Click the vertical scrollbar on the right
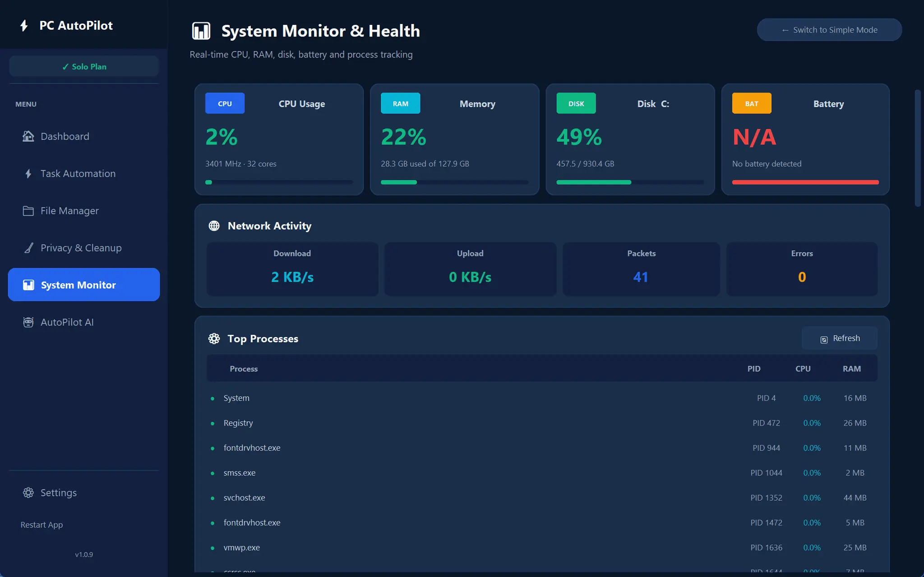This screenshot has height=577, width=924. [918, 148]
